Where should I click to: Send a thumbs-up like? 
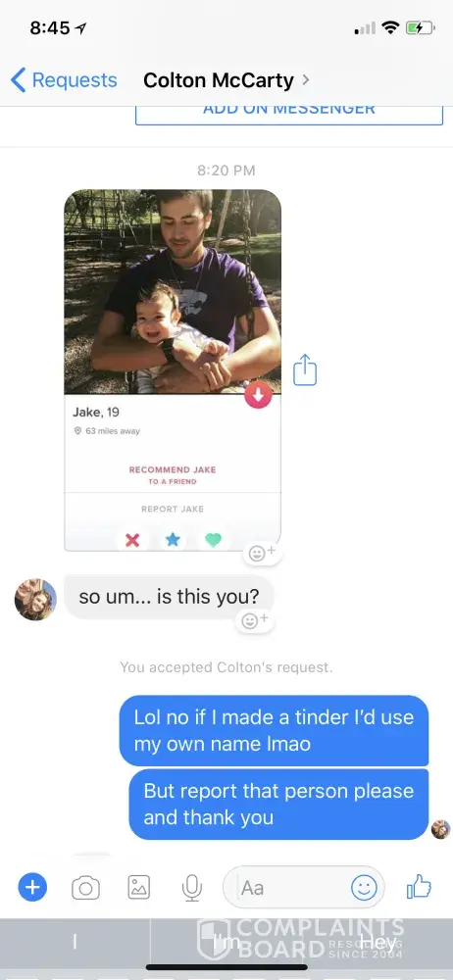(x=420, y=886)
